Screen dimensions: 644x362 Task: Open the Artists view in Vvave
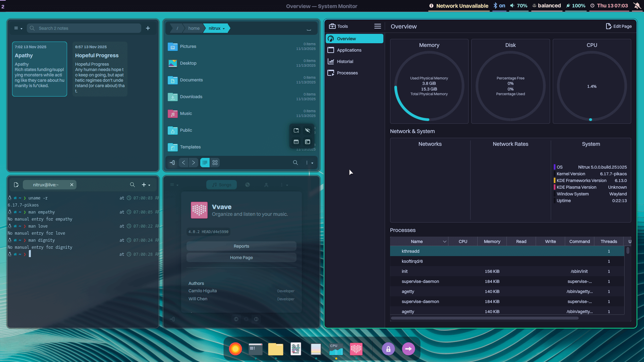point(267,184)
